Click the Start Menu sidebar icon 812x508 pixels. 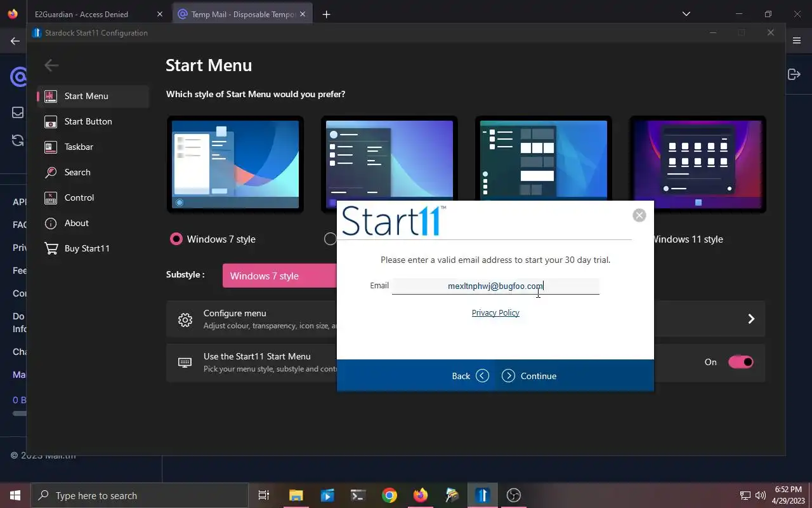point(51,96)
